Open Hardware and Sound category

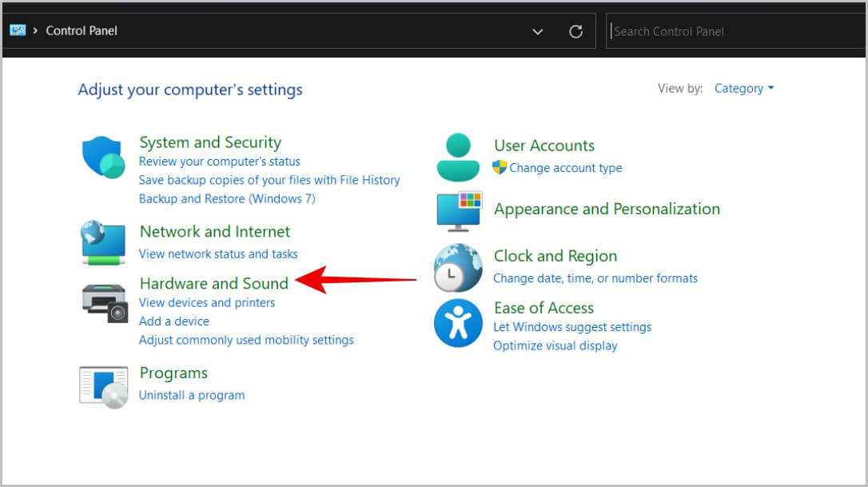coord(213,283)
